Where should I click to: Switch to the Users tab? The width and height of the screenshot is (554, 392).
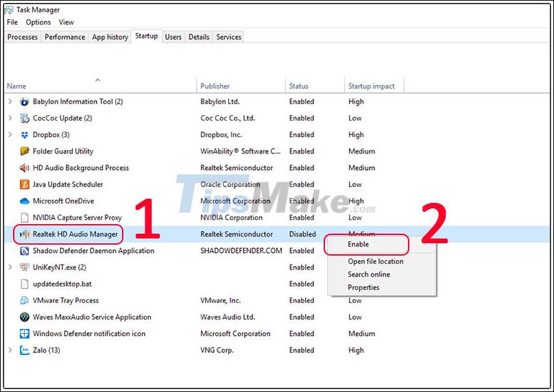(x=173, y=37)
